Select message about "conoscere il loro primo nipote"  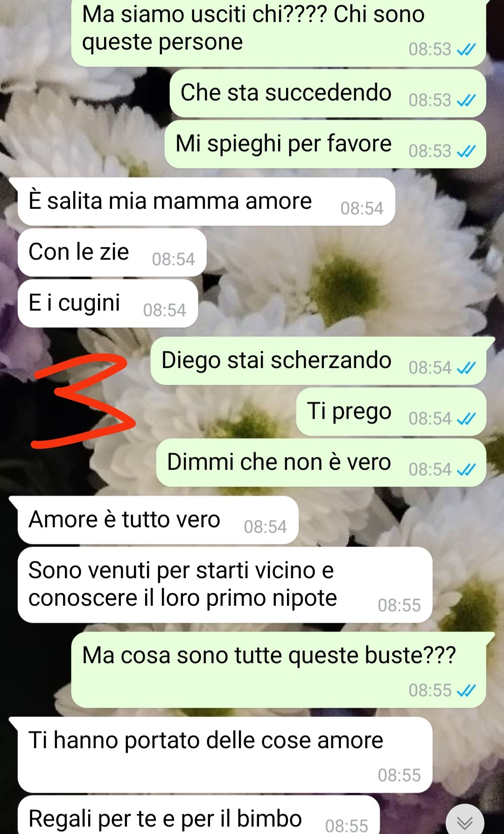pos(225,585)
